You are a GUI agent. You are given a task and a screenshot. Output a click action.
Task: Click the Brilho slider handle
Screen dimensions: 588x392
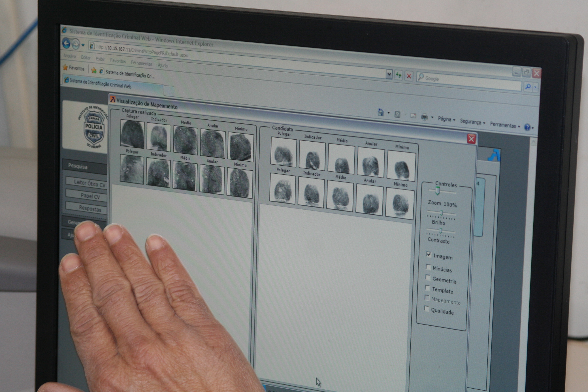[441, 213]
